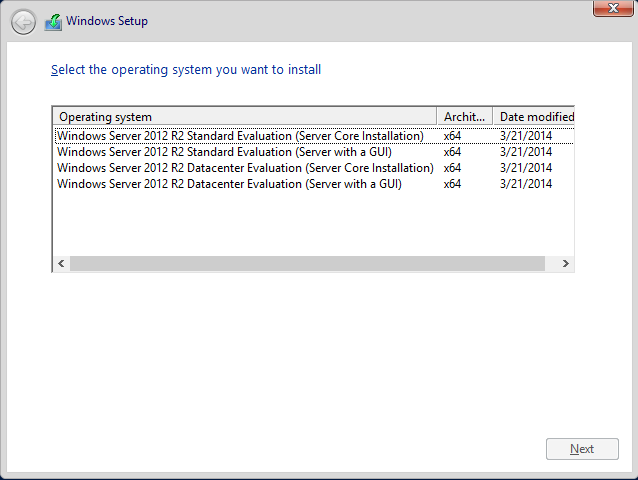Click 3/21/2014 in the Datacenter GUI row
This screenshot has width=638, height=480.
pyautogui.click(x=526, y=184)
